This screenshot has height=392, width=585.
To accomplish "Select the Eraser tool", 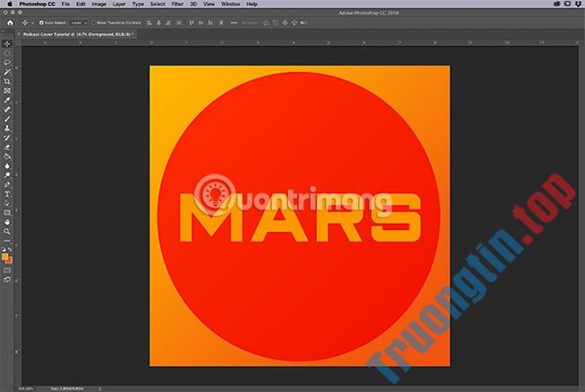I will (x=7, y=147).
